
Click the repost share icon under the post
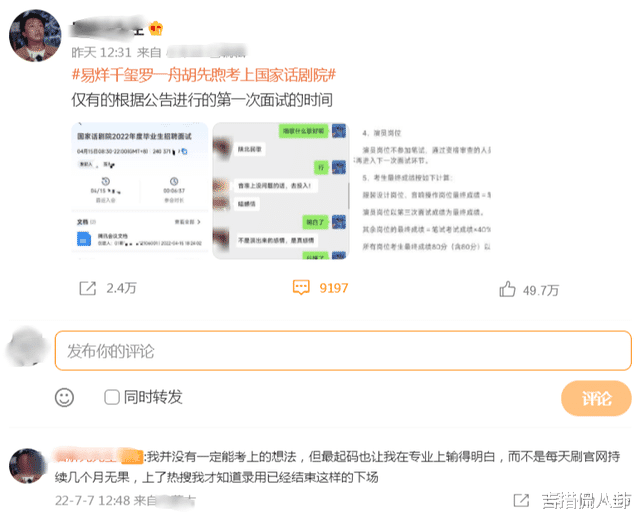[x=87, y=289]
